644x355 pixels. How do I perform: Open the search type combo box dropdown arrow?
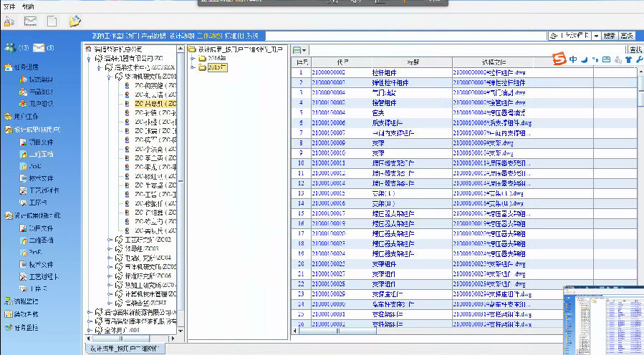[595, 35]
